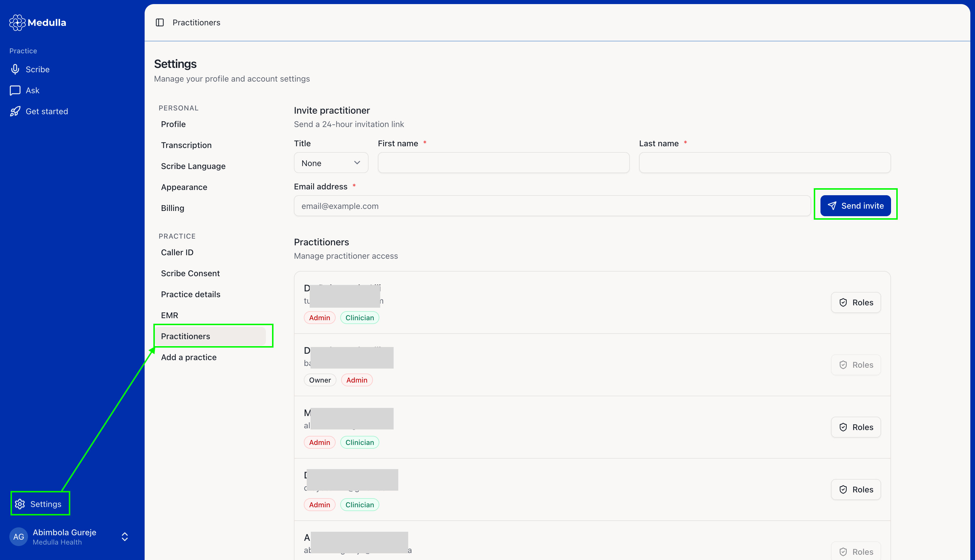Open the Billing settings section

point(172,208)
